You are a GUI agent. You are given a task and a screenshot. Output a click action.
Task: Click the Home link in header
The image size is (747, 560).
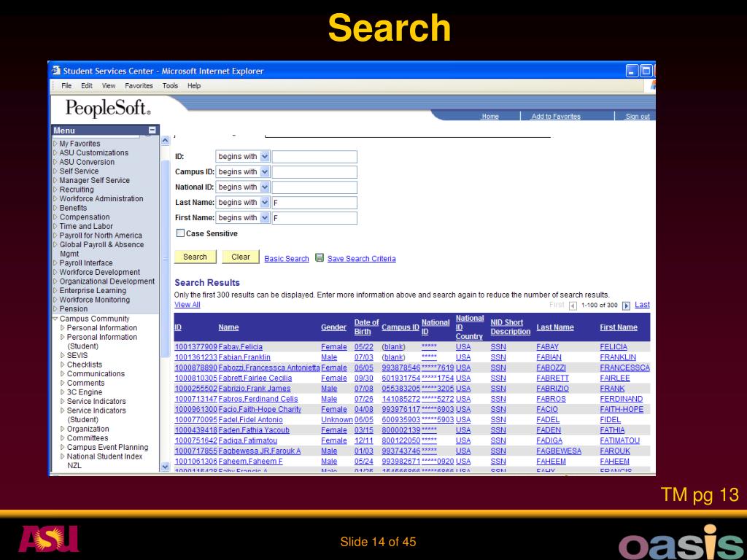(490, 116)
